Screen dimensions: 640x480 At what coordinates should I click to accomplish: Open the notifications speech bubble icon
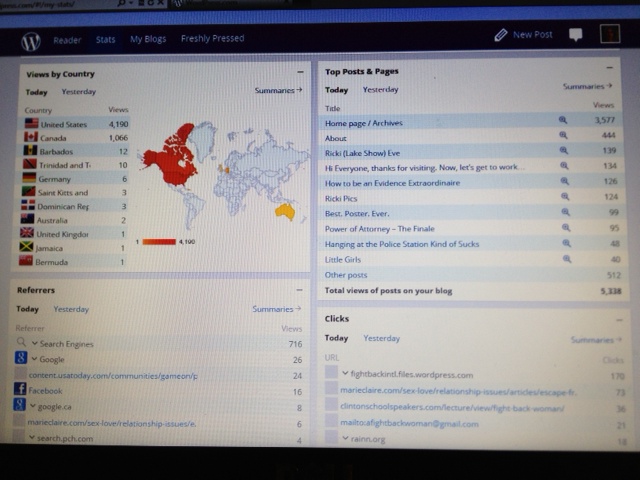tap(576, 35)
